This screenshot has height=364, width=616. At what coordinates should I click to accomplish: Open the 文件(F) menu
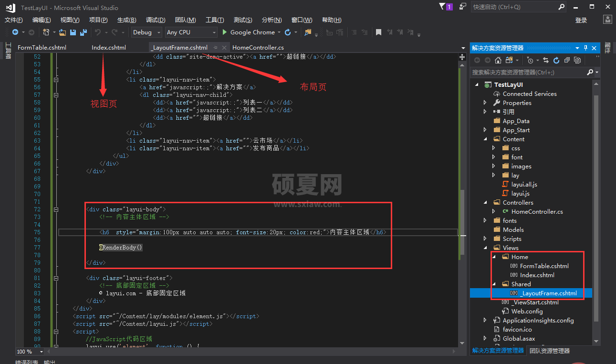tap(14, 20)
